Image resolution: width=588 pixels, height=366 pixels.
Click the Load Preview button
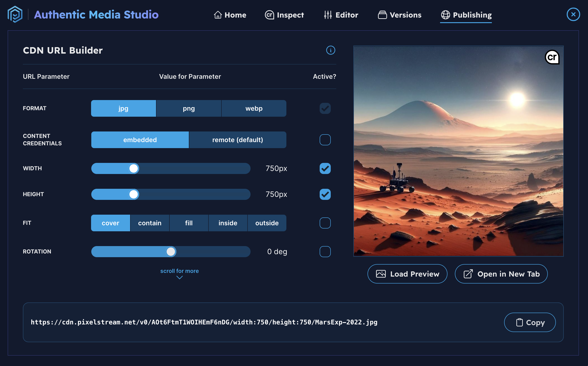407,274
